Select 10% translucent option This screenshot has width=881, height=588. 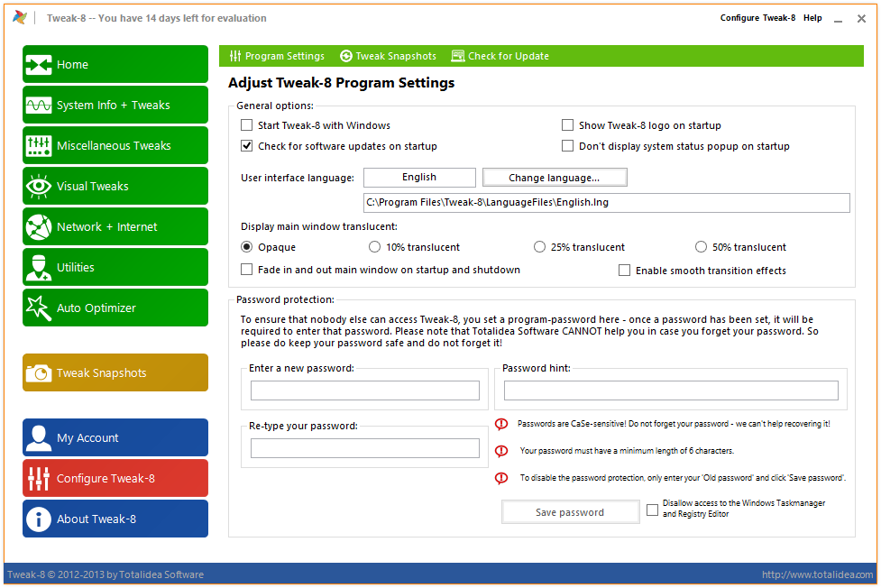(x=375, y=247)
